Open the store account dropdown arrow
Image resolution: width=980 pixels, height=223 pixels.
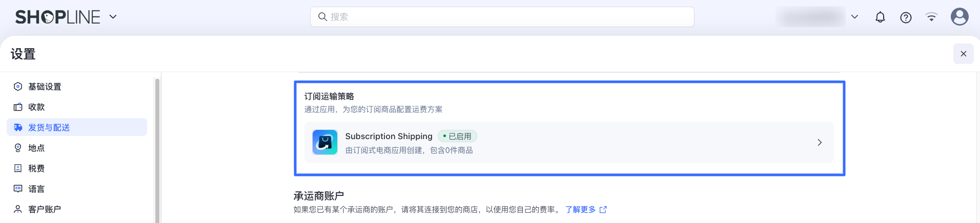tap(854, 17)
